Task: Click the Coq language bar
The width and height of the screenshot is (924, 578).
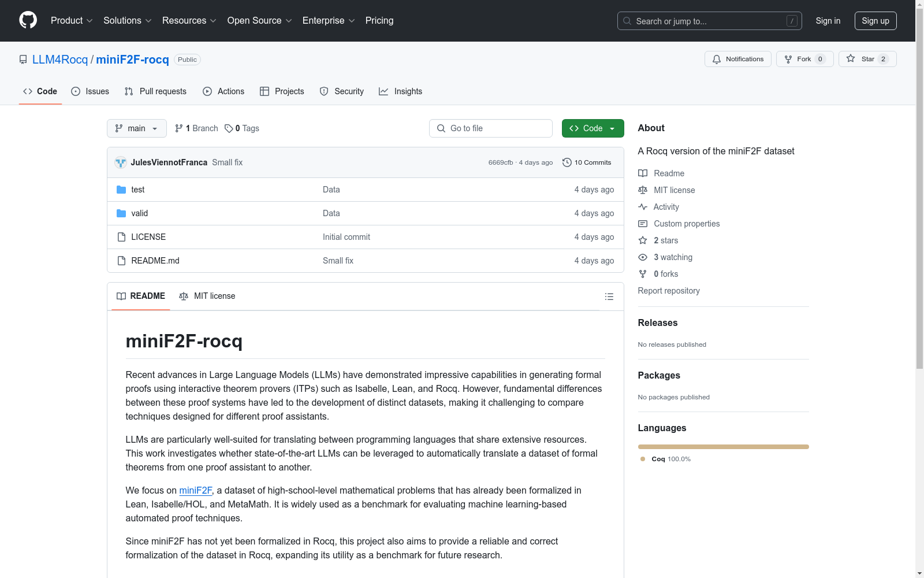Action: coord(724,447)
